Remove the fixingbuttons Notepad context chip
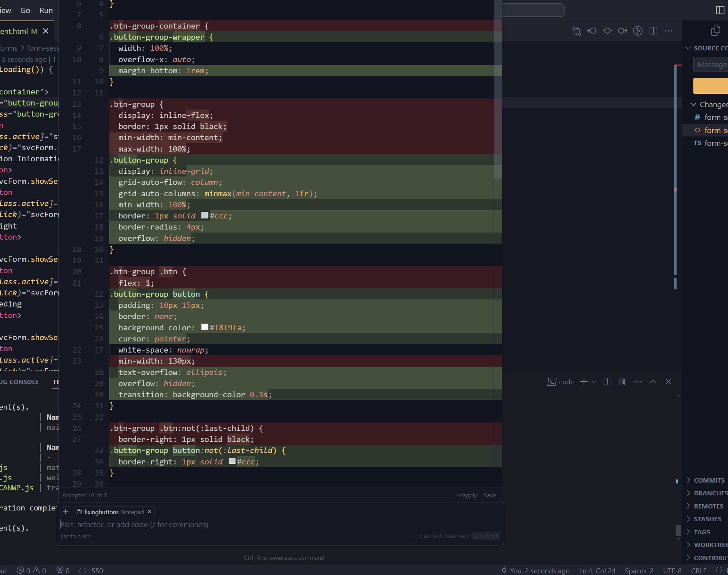 click(x=149, y=512)
